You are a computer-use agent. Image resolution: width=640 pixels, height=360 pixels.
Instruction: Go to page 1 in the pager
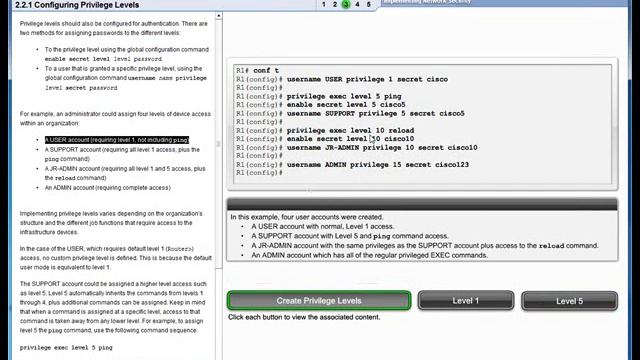[324, 4]
